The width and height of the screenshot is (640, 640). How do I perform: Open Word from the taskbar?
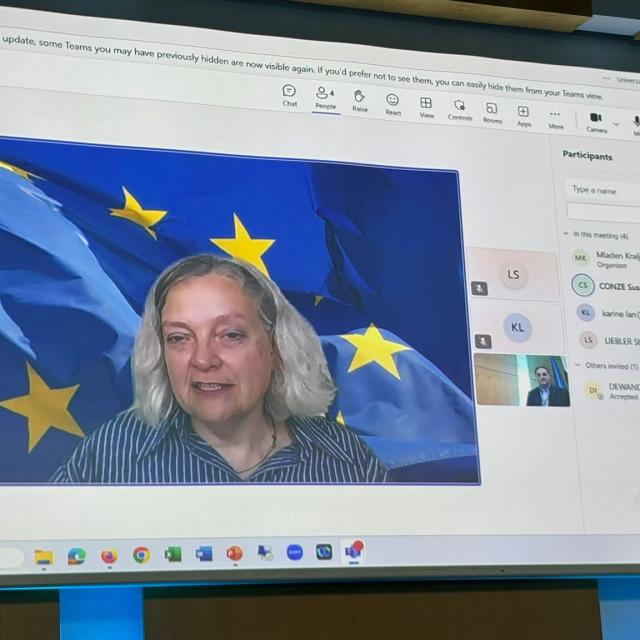204,554
